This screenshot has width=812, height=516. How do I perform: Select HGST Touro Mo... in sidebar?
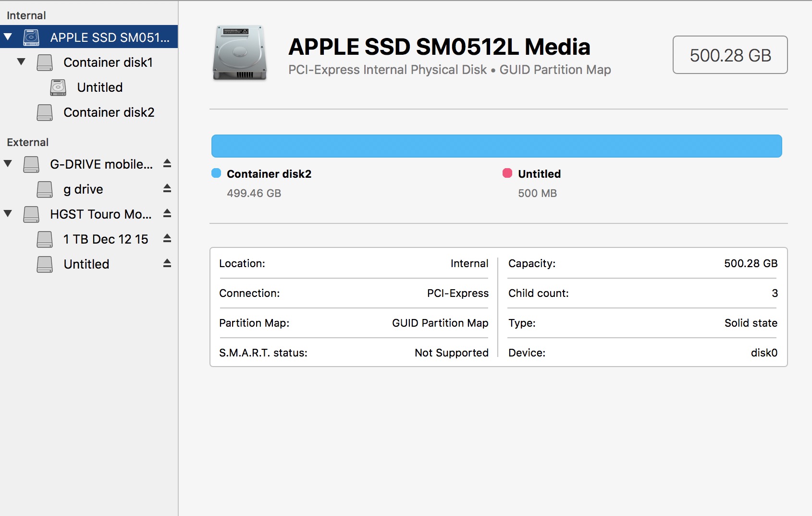pyautogui.click(x=89, y=214)
